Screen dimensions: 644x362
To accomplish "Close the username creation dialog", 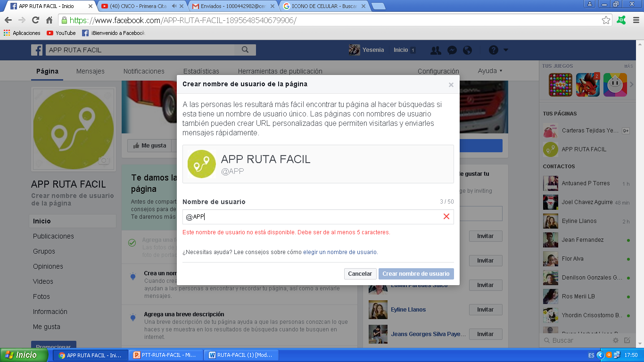I will tap(451, 85).
